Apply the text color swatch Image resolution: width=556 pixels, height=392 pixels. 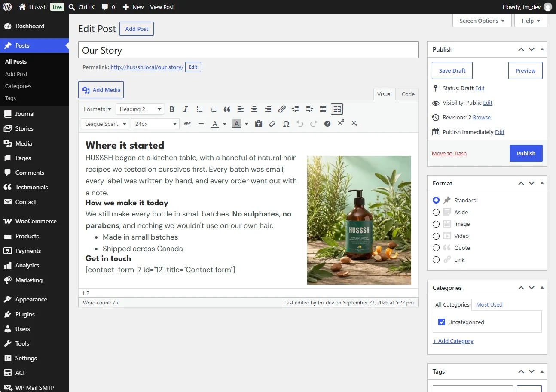(215, 124)
